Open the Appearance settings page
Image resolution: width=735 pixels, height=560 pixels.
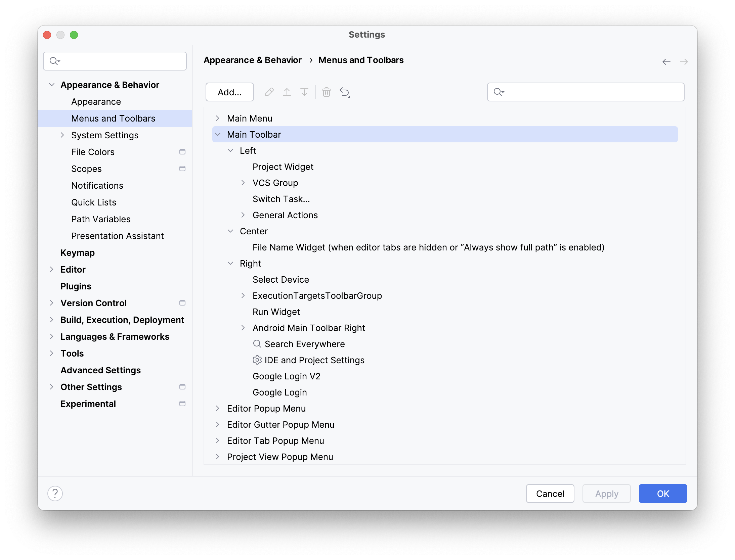click(96, 102)
